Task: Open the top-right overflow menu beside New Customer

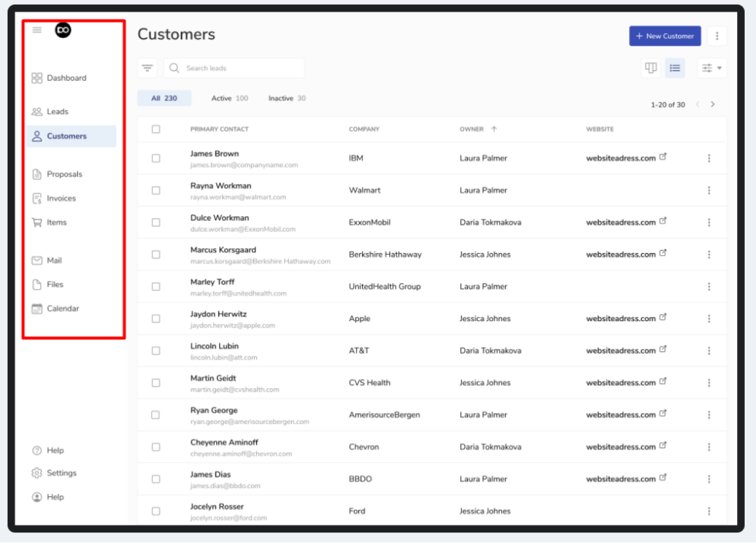Action: click(x=717, y=35)
